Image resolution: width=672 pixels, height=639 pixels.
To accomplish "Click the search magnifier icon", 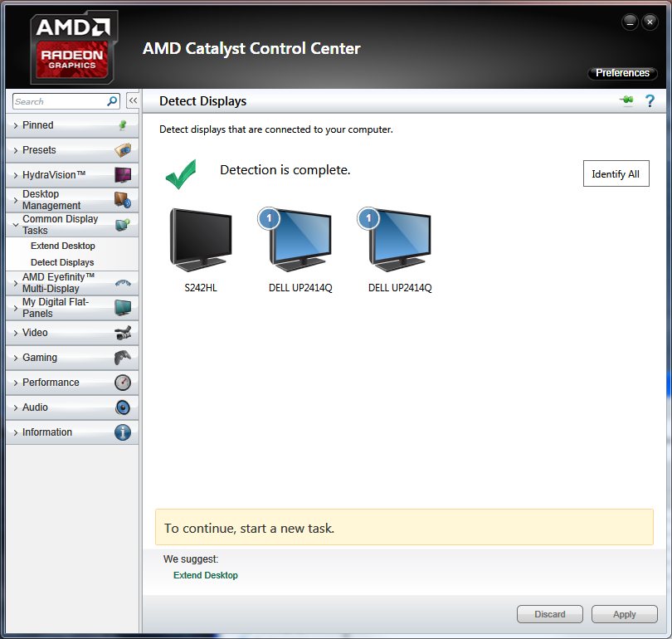I will tap(112, 101).
